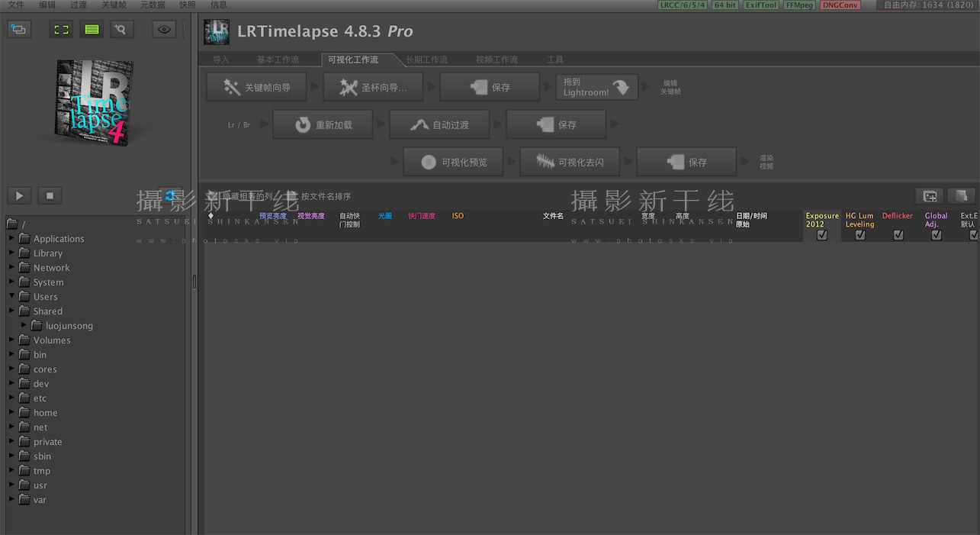Expand the Applications folder arrow
980x535 pixels.
click(12, 238)
